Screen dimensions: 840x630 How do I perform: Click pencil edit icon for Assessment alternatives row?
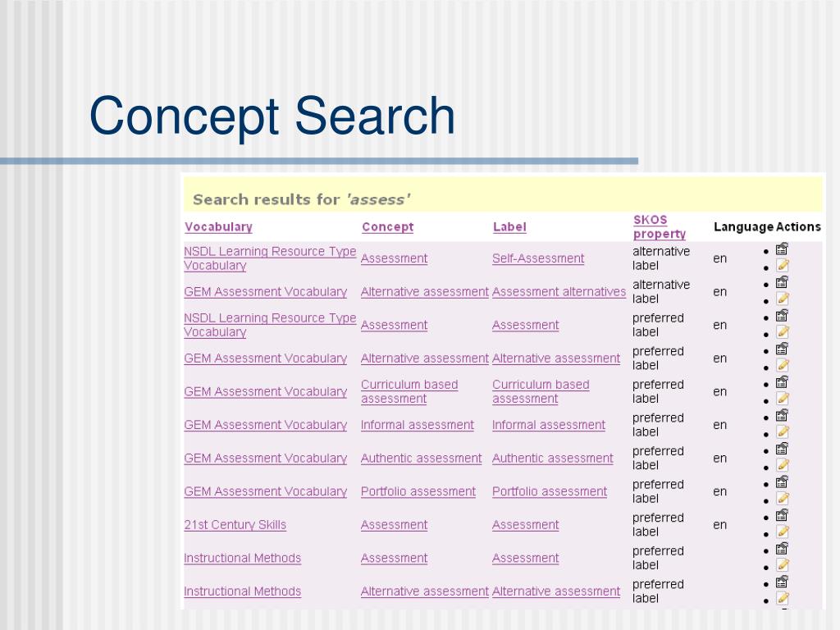782,299
